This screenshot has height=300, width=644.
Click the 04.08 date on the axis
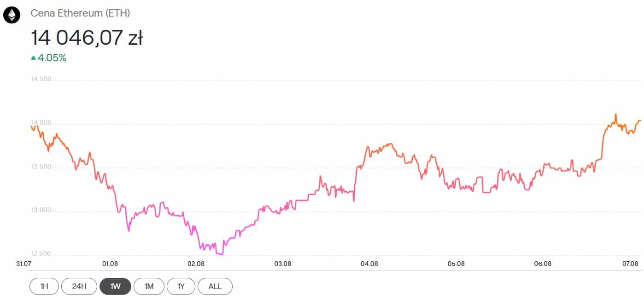click(369, 264)
